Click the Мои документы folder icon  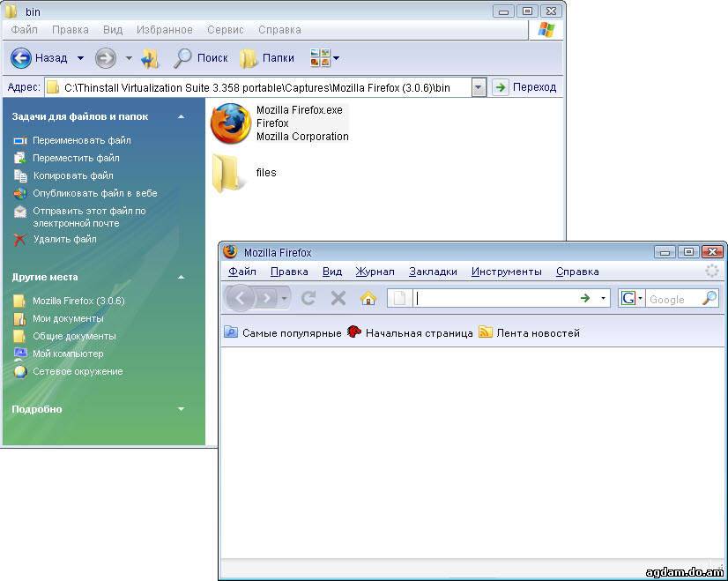(x=19, y=318)
